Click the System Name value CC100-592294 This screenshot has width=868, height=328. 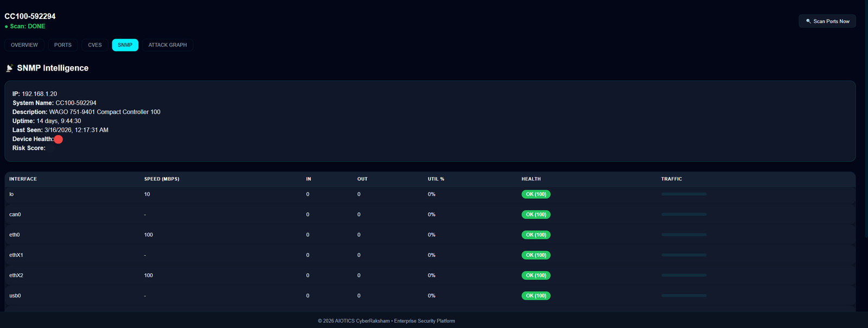point(76,103)
